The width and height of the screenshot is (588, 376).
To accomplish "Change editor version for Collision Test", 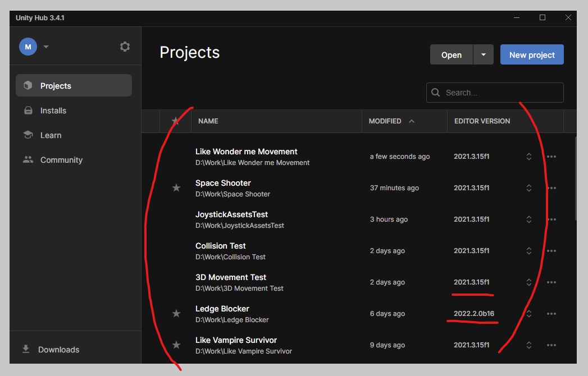I will point(528,251).
